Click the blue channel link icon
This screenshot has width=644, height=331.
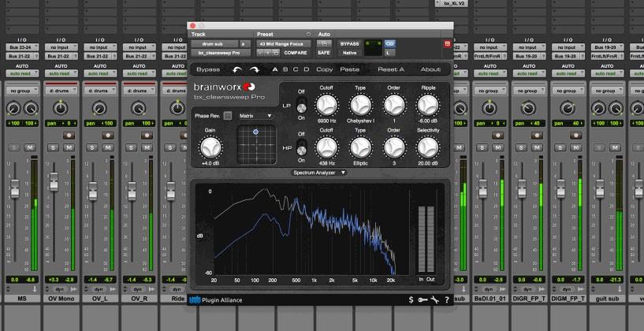point(389,43)
